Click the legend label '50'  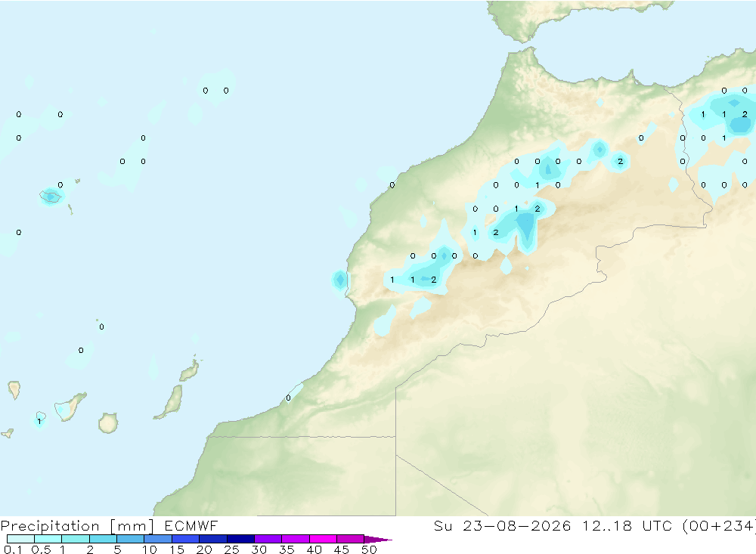[x=369, y=549]
